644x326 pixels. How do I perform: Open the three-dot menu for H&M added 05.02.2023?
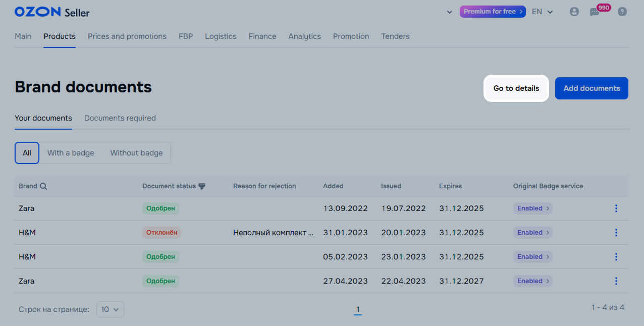point(616,257)
